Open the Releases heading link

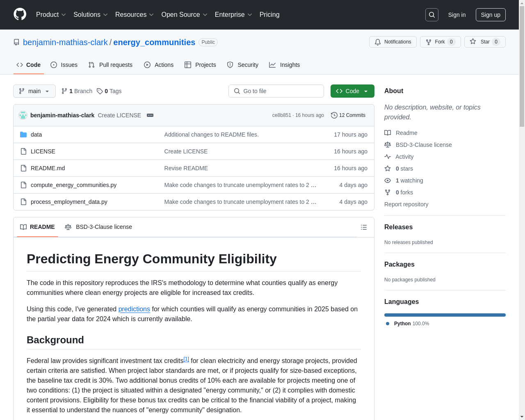(398, 227)
